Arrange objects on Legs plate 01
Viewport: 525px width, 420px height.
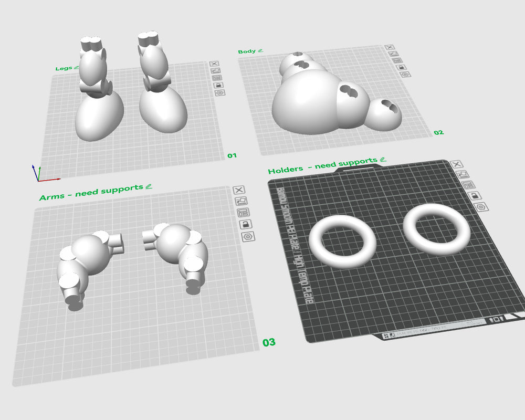click(217, 78)
